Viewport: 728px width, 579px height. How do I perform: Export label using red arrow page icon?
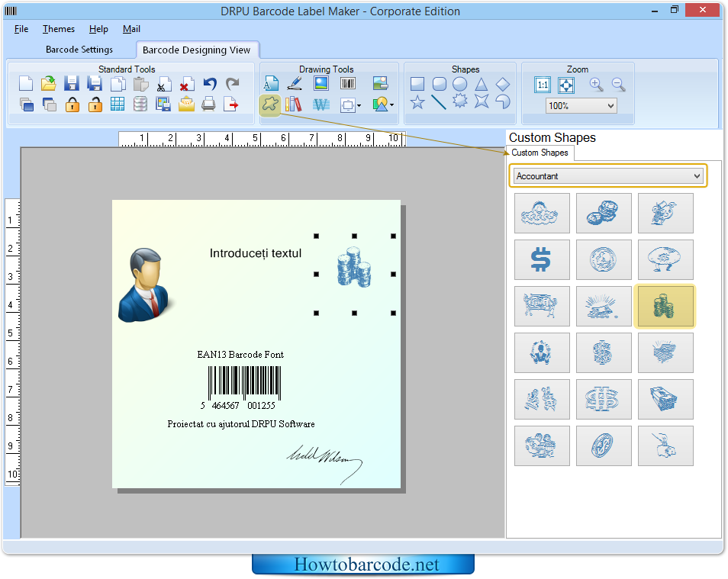(x=230, y=104)
